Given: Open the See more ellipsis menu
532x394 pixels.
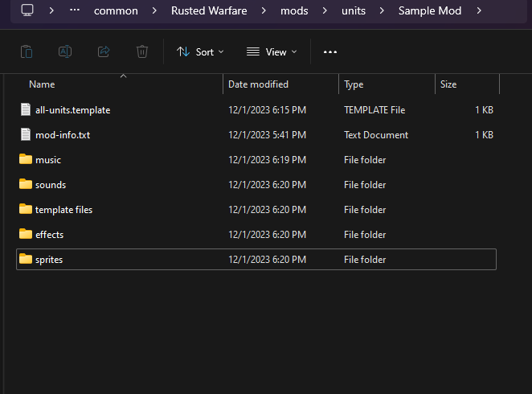Looking at the screenshot, I should (x=329, y=51).
